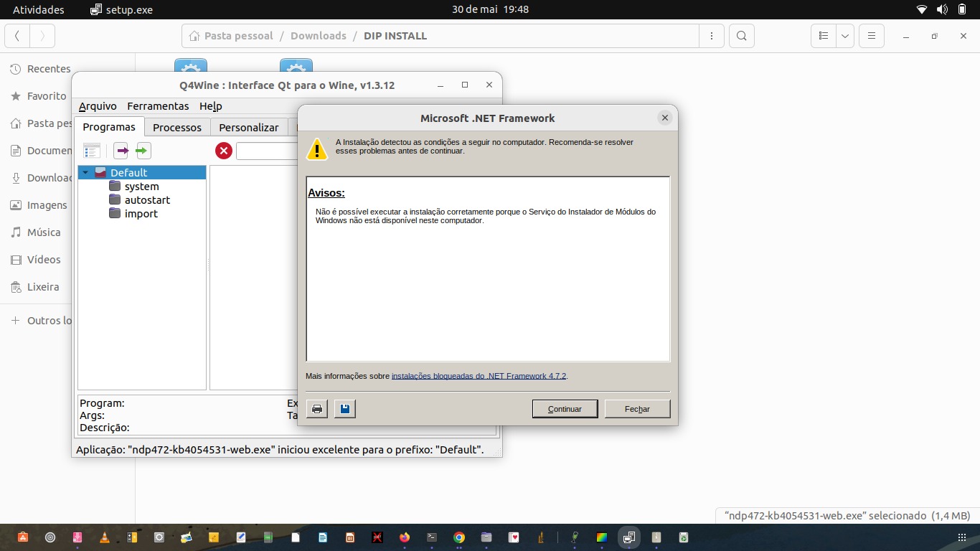Click the red clear-search X icon in Q4Wine
Screen dimensions: 980x551
click(224, 151)
